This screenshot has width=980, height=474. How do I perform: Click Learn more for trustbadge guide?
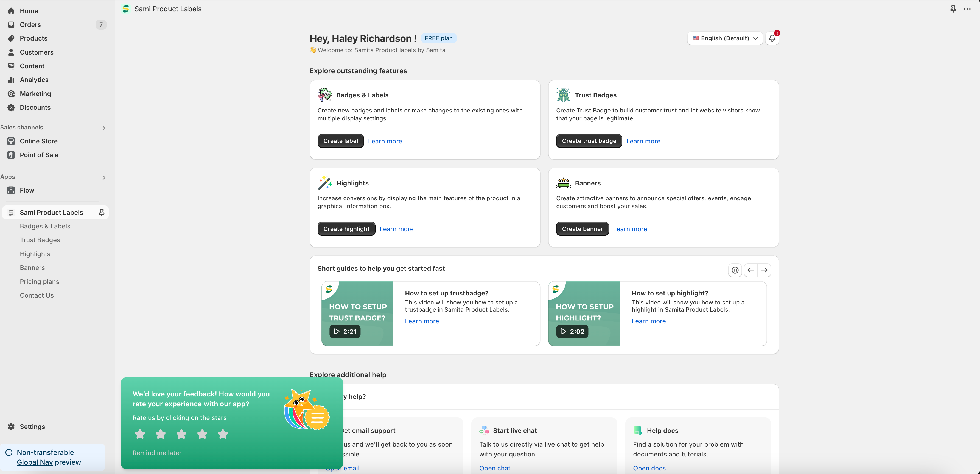coord(422,321)
